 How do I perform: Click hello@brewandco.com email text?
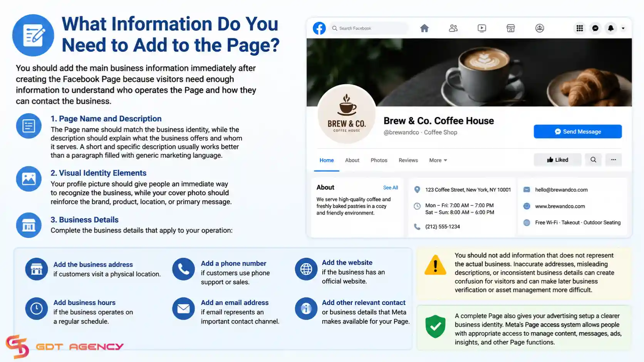(561, 190)
